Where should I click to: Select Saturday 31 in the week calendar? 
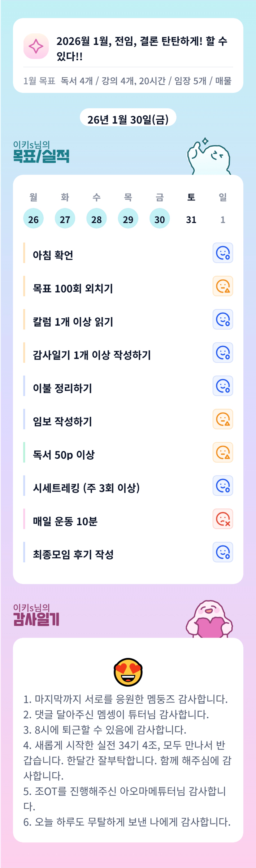(191, 219)
